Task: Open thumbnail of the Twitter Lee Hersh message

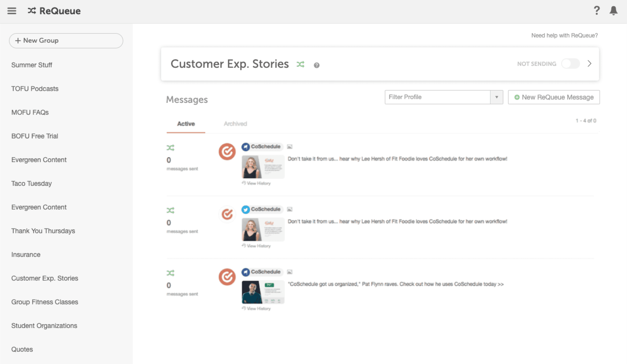Action: point(263,229)
